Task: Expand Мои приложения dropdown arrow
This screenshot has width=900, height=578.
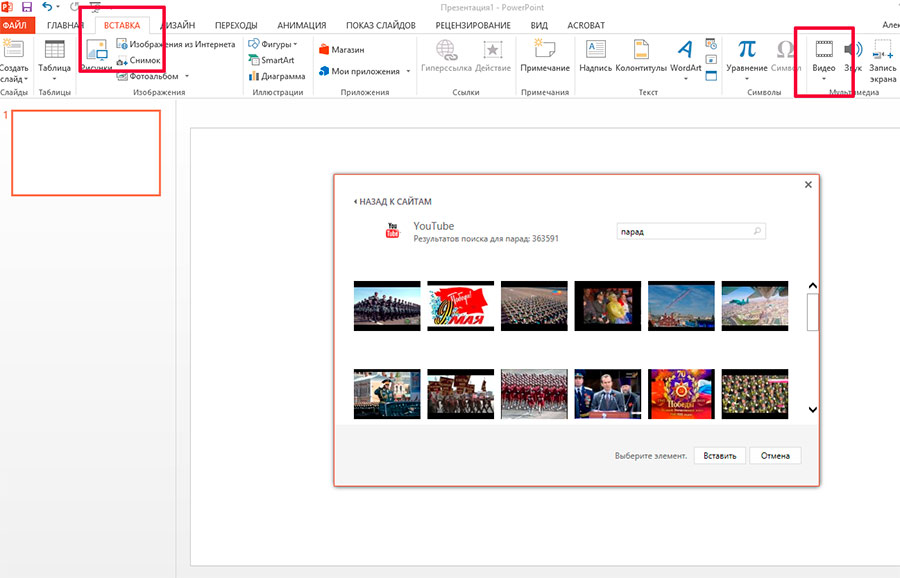Action: tap(408, 71)
